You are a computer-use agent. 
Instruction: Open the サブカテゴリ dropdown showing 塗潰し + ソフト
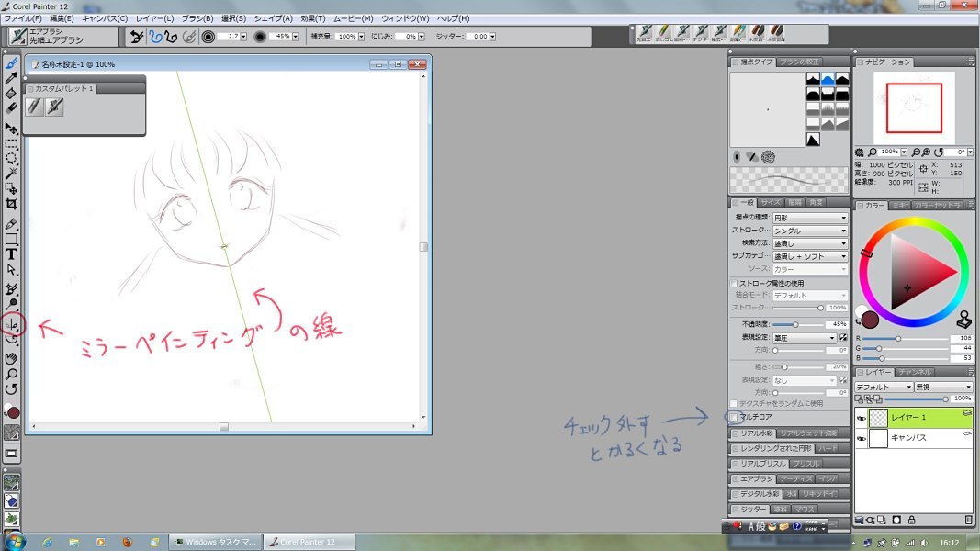pos(809,256)
